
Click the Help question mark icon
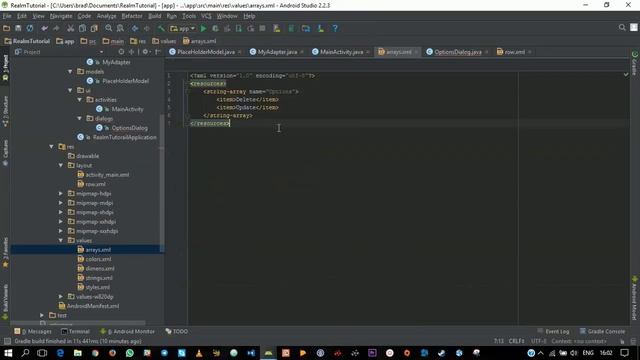[335, 29]
